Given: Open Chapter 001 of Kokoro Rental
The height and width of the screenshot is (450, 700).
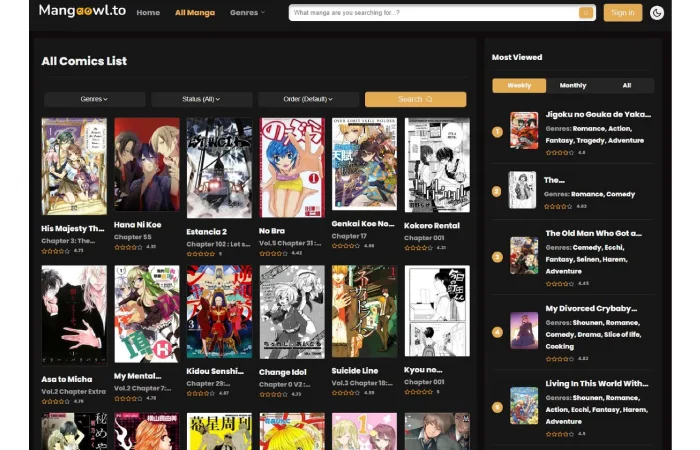Looking at the screenshot, I should [x=424, y=238].
